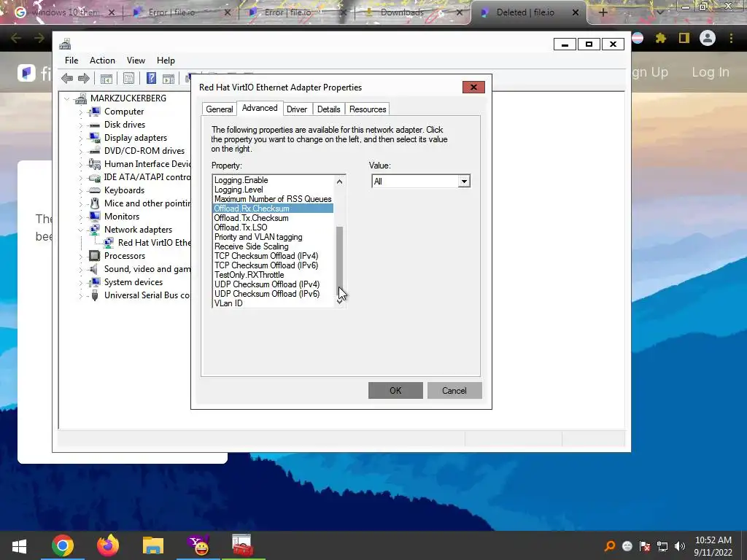Screen dimensions: 747x560
Task: Click Log In on the file.io page
Action: (x=711, y=72)
